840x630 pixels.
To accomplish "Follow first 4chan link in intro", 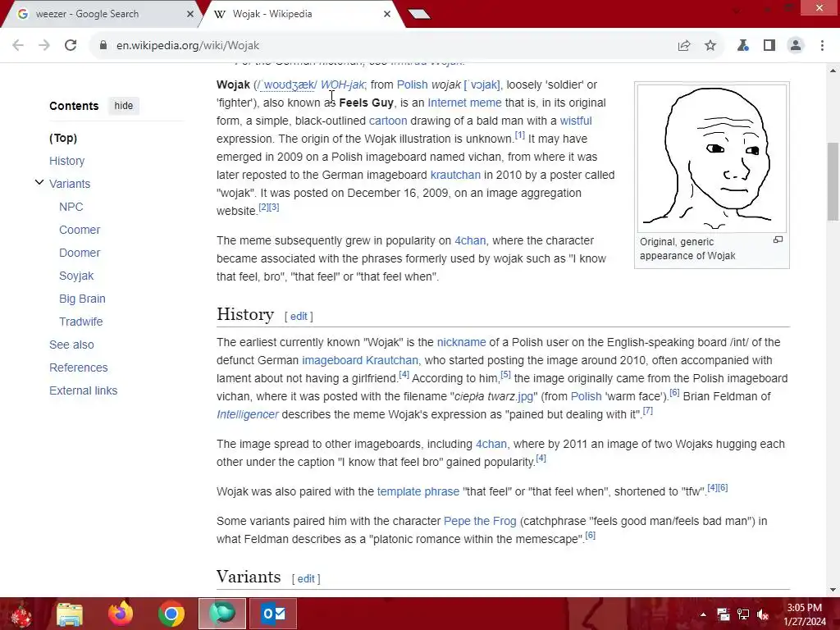I will click(x=470, y=240).
